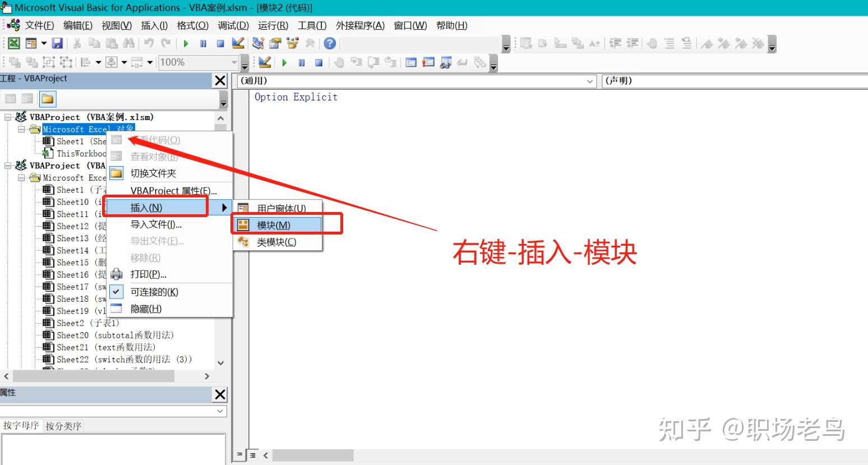The height and width of the screenshot is (465, 868).
Task: Click Debug toolbar green Run icon
Action: [284, 63]
